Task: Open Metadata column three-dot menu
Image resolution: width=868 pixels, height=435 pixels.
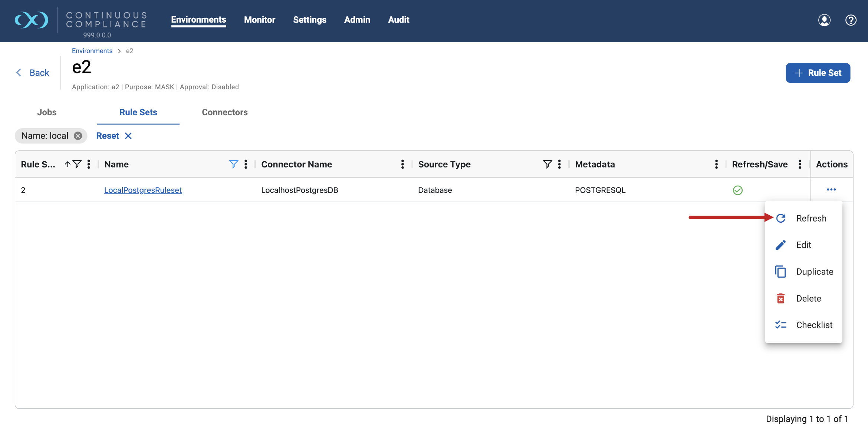Action: 716,164
